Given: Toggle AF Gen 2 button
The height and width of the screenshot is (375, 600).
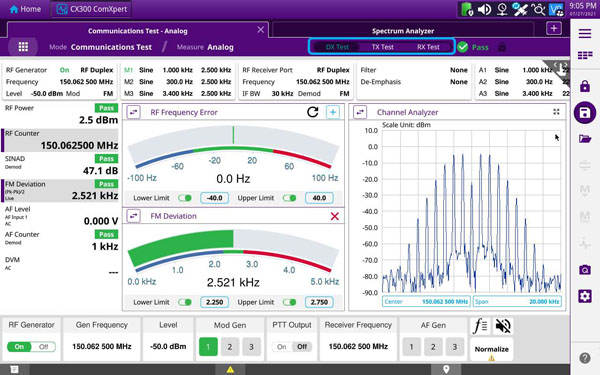Looking at the screenshot, I should pyautogui.click(x=433, y=347).
